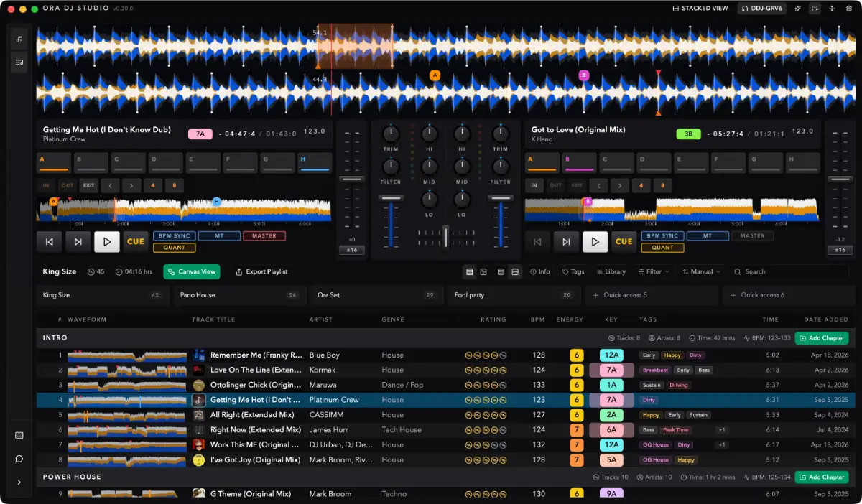Select the artwork image view icon
862x504 pixels.
click(x=483, y=272)
